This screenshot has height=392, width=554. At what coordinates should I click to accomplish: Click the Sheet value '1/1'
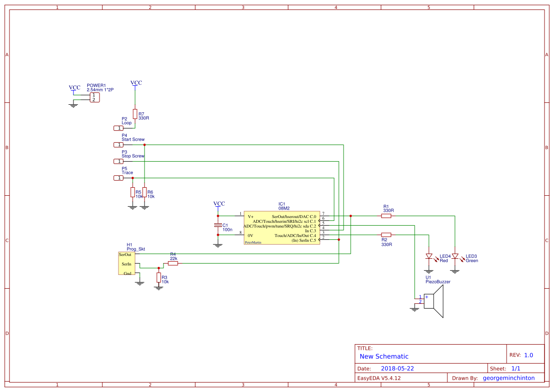coord(516,368)
